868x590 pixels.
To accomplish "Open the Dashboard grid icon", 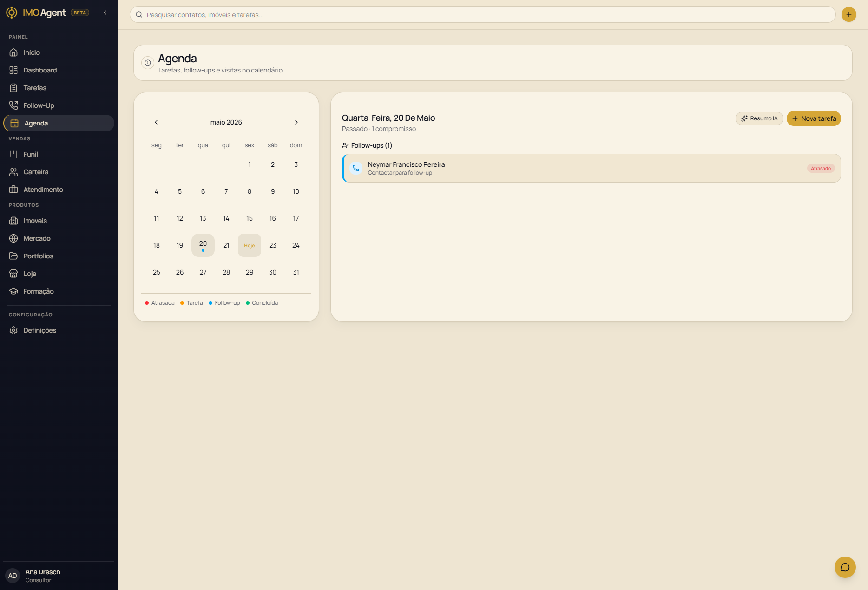I will [13, 70].
